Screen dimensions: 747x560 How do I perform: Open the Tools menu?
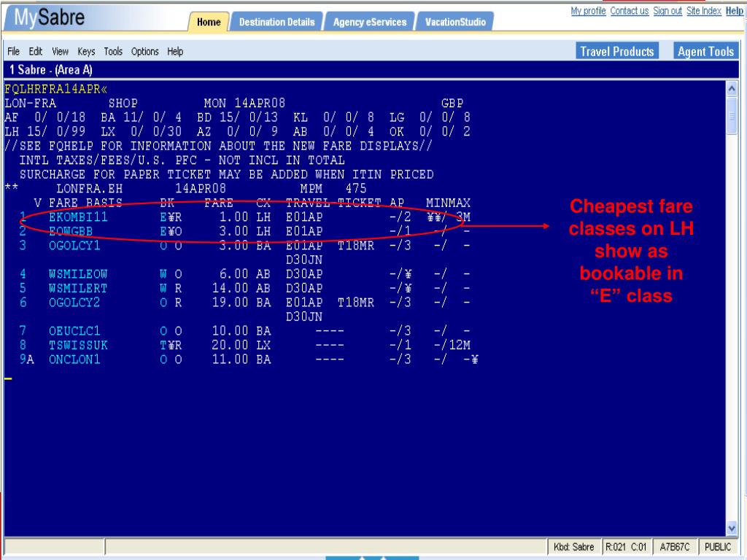coord(113,52)
